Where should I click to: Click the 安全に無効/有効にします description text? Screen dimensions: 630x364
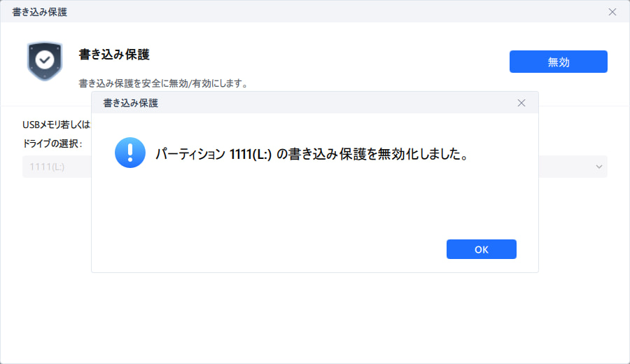tap(164, 83)
